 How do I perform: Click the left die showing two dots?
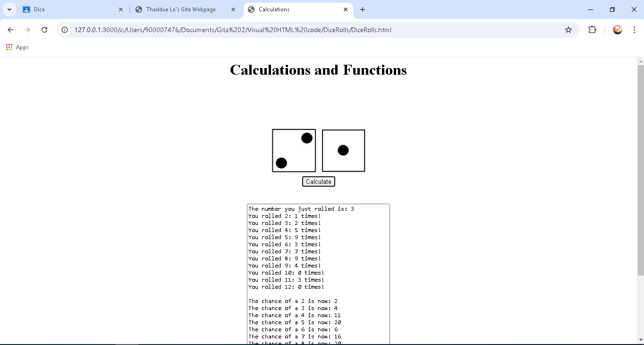[x=294, y=151]
